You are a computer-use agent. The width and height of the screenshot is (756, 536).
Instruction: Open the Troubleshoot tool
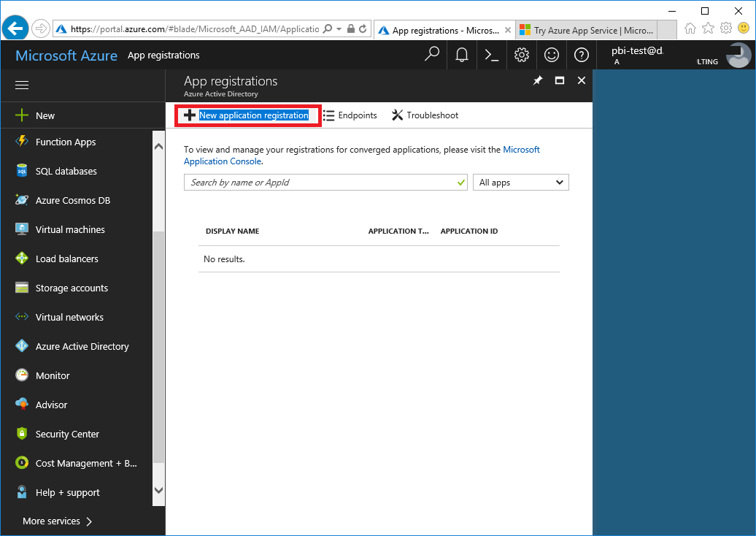coord(425,115)
